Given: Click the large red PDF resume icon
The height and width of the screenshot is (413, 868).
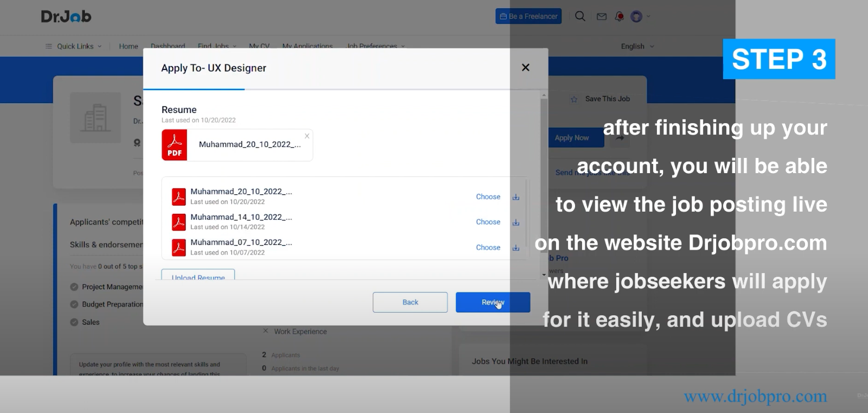Looking at the screenshot, I should [x=174, y=145].
